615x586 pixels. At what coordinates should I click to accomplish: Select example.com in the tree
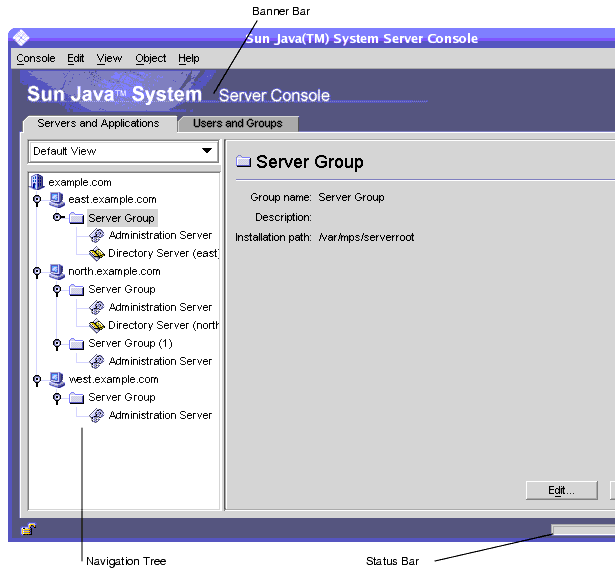tap(80, 182)
